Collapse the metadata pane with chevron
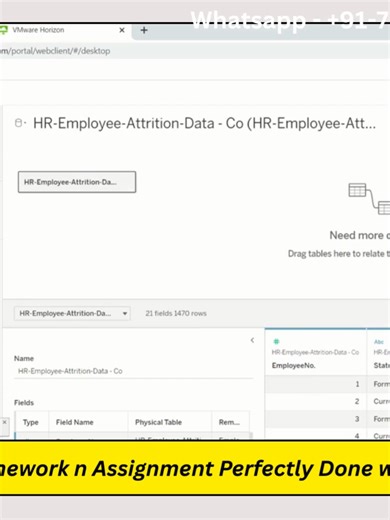Viewport: 390px width, 520px height. (x=252, y=340)
